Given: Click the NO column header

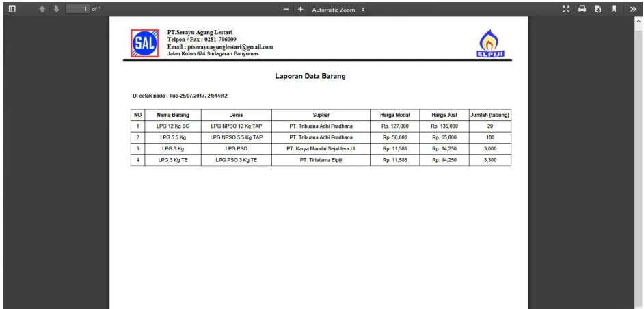Looking at the screenshot, I should click(x=137, y=115).
